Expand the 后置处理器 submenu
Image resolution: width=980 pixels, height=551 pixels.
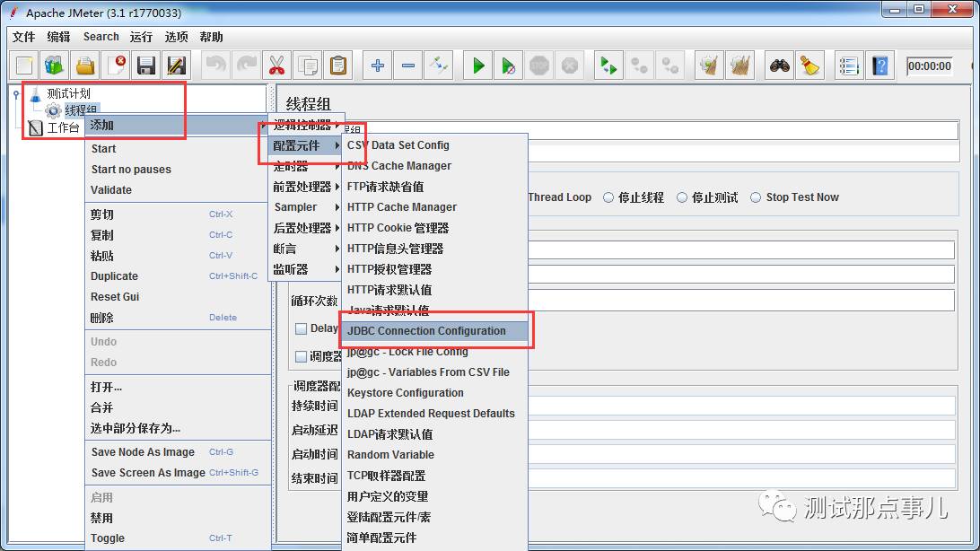[x=306, y=228]
